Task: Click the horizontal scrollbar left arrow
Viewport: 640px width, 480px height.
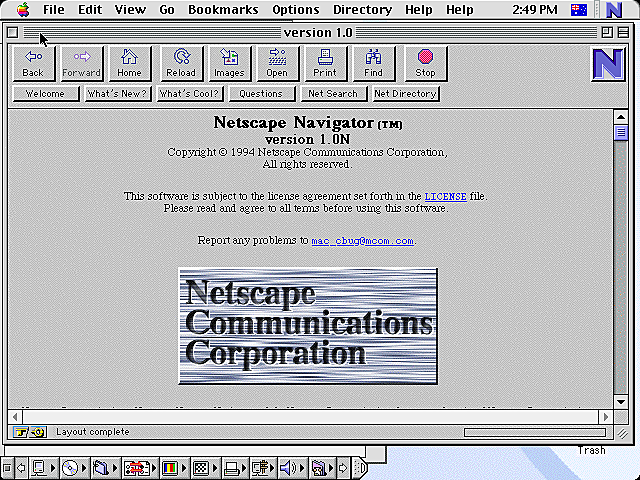Action: point(16,417)
